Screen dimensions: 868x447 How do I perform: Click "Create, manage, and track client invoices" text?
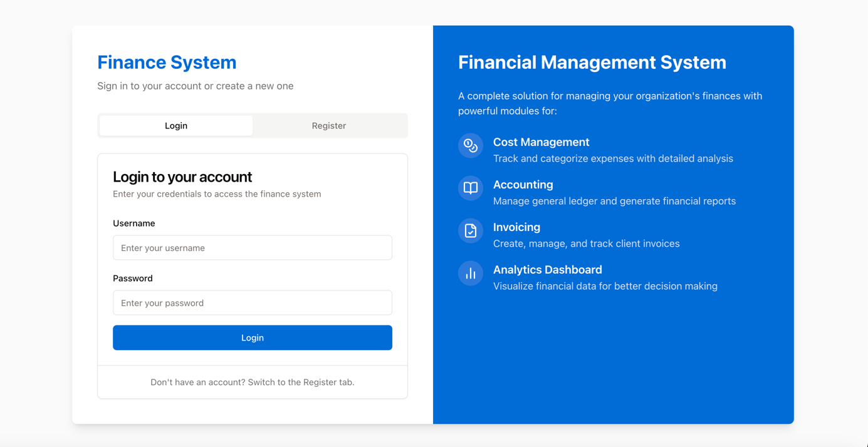587,244
